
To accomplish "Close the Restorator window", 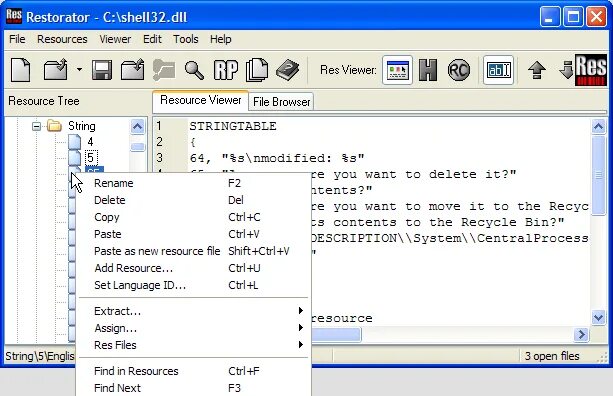I will point(597,17).
